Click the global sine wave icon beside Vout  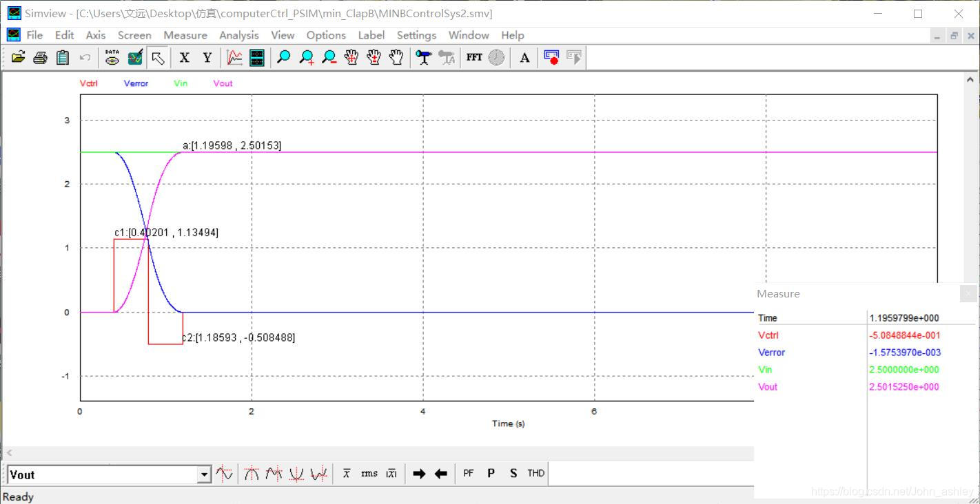click(x=224, y=474)
